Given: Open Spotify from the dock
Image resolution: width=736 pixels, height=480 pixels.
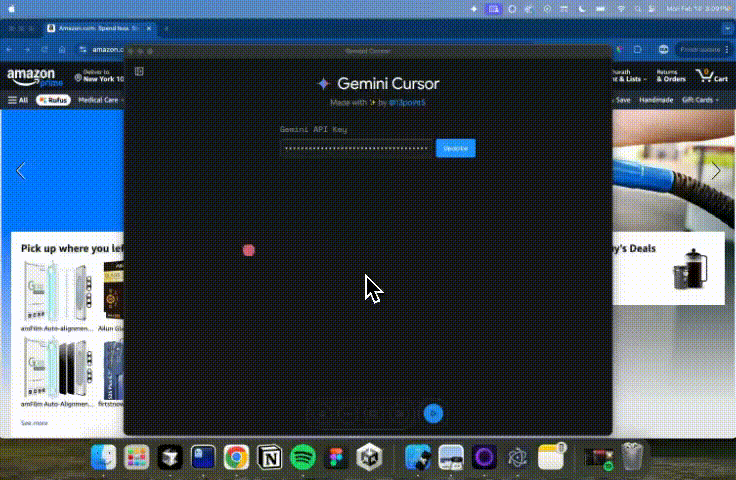Looking at the screenshot, I should [303, 457].
